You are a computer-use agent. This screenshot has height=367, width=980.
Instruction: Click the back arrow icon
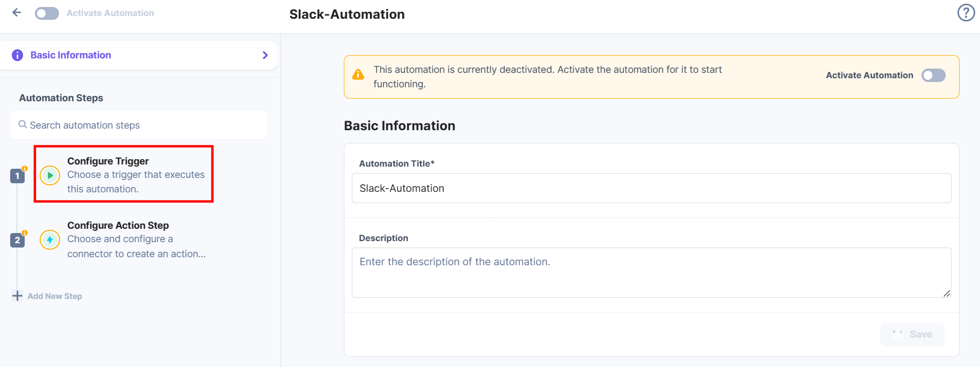point(17,12)
